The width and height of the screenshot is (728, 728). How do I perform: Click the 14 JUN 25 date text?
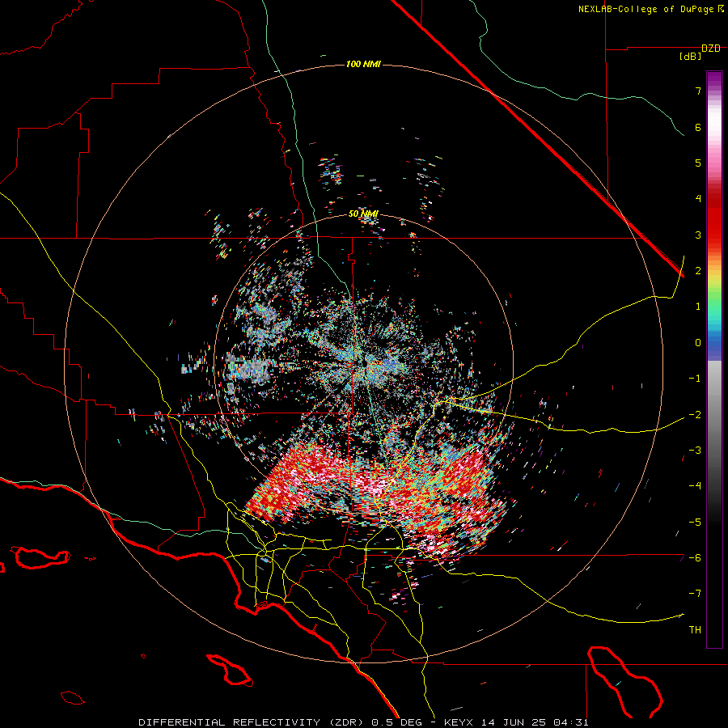pyautogui.click(x=514, y=722)
